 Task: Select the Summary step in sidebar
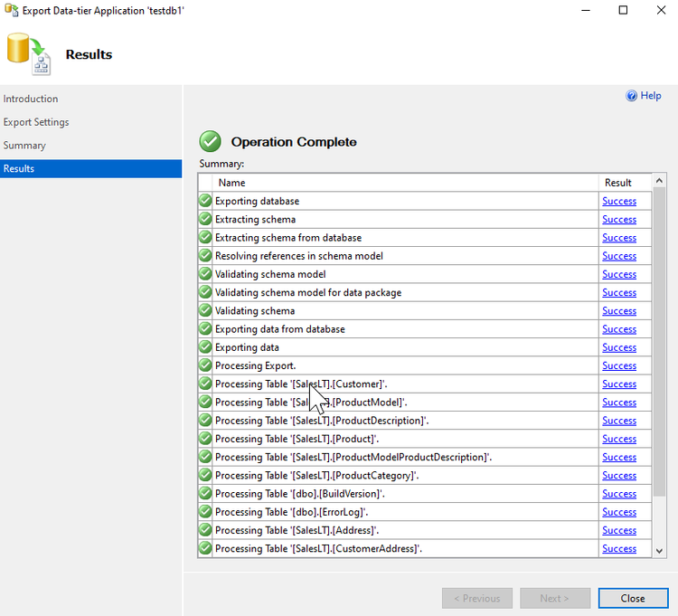24,146
